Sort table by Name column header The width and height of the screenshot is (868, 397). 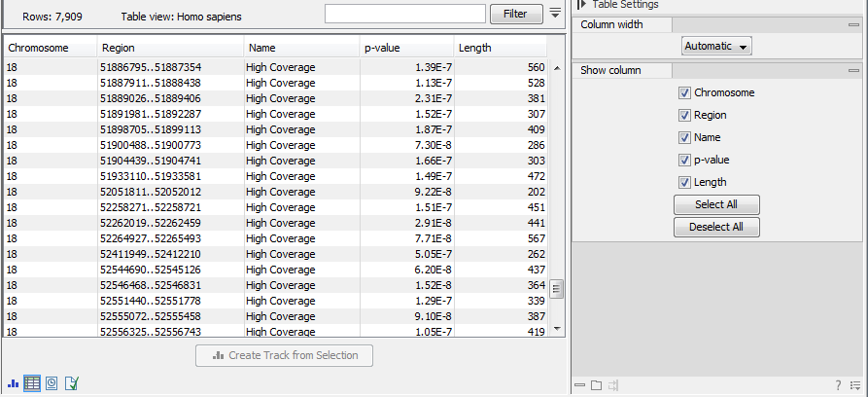click(x=301, y=48)
